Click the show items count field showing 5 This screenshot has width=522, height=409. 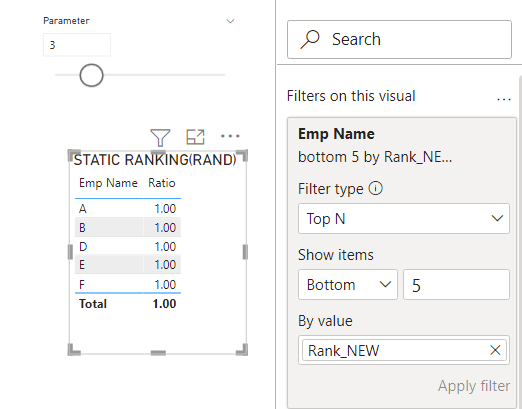click(456, 285)
